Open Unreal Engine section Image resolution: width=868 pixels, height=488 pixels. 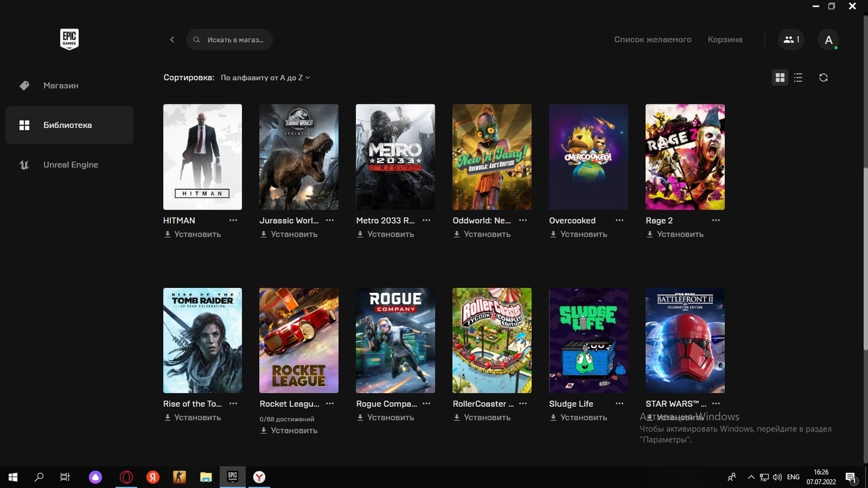point(69,165)
